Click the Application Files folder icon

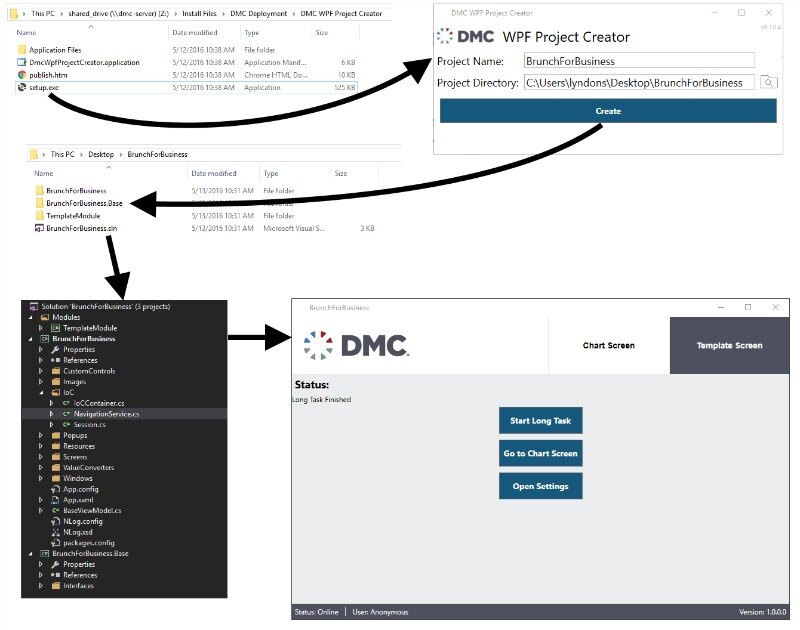[x=22, y=49]
